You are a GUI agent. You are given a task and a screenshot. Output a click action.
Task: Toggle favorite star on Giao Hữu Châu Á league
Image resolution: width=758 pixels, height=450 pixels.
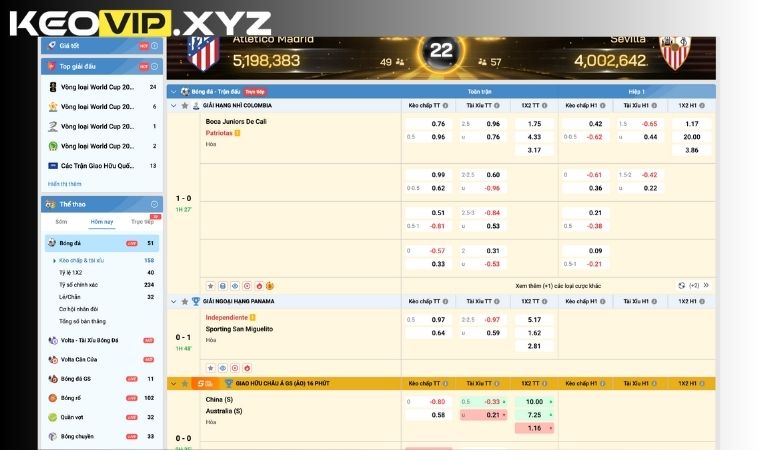(x=183, y=383)
